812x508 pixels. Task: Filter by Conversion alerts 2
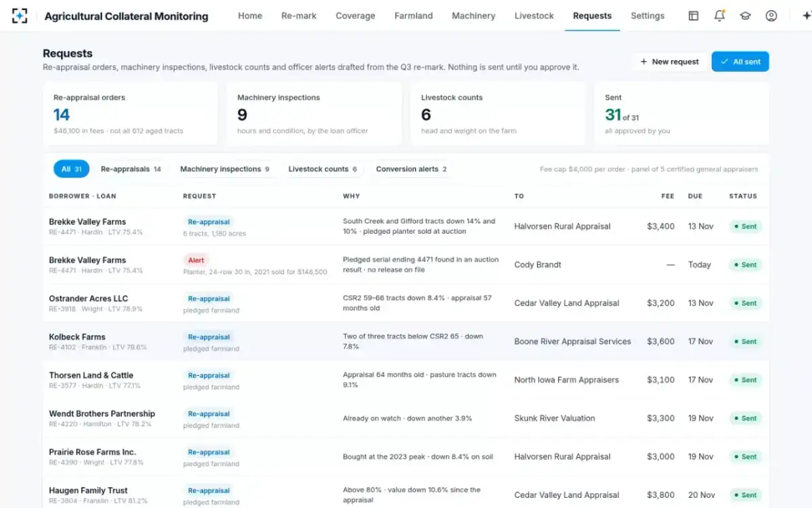(411, 169)
